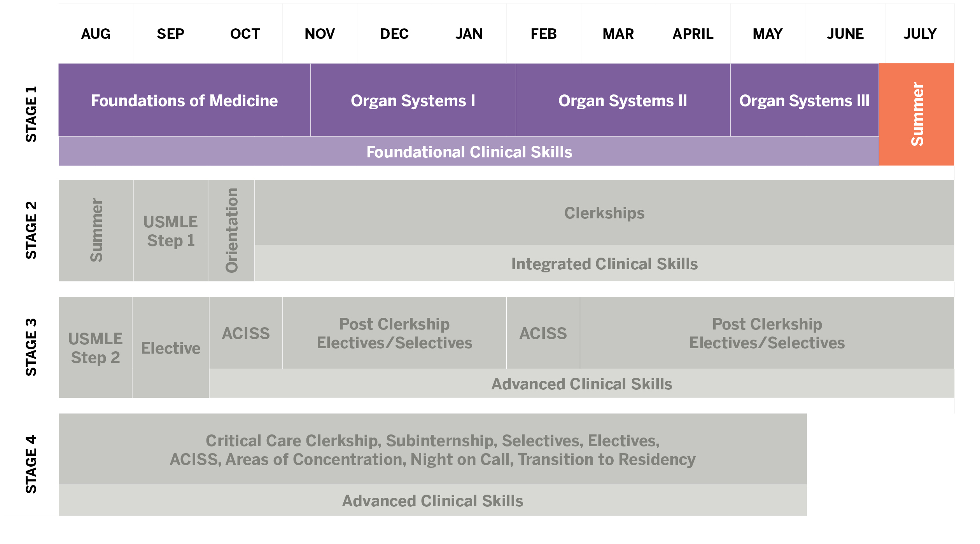Click the Organ Systems II block
Viewport: 980px width, 544px height.
click(x=623, y=100)
